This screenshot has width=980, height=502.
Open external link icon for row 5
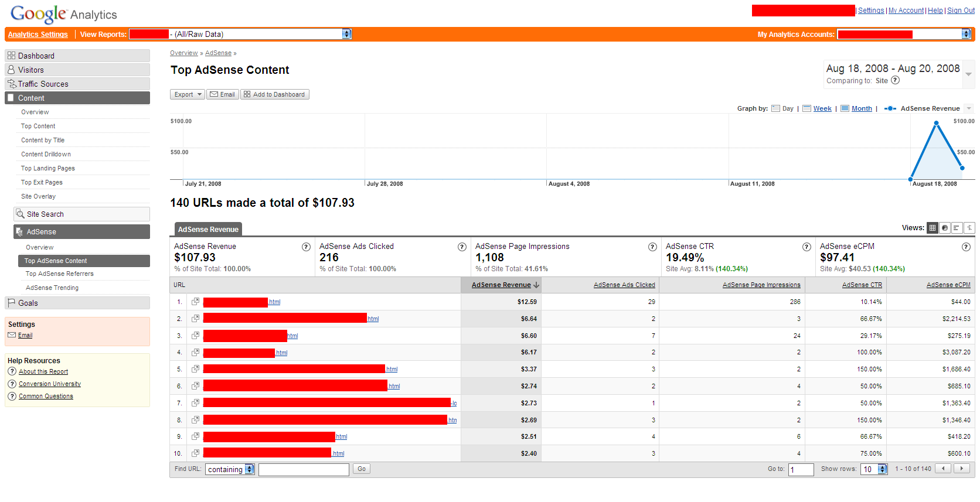(x=195, y=369)
